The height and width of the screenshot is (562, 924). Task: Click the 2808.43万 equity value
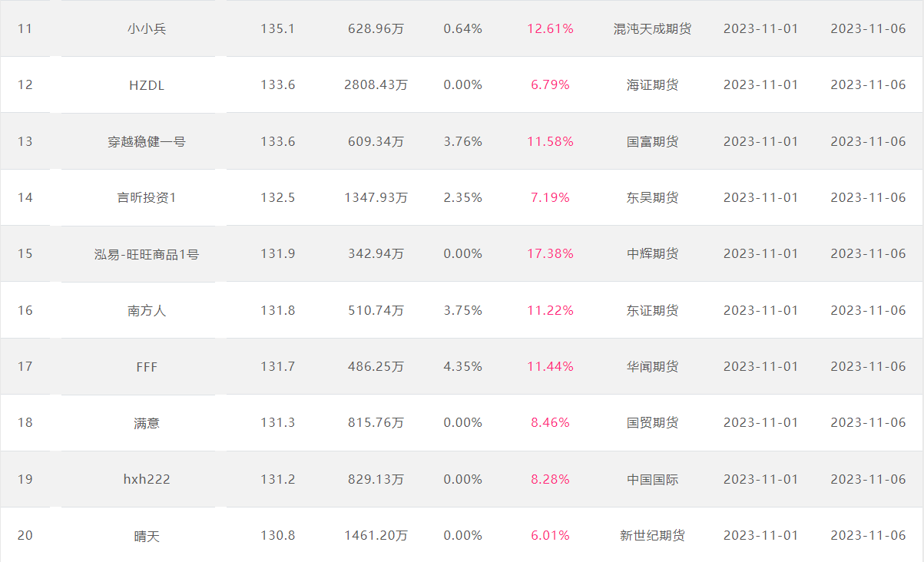click(376, 85)
